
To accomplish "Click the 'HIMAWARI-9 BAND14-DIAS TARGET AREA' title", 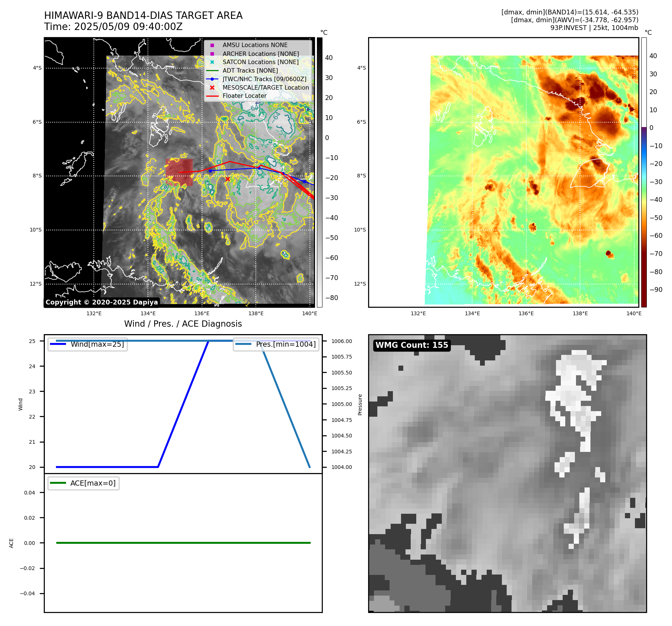I will pyautogui.click(x=143, y=16).
